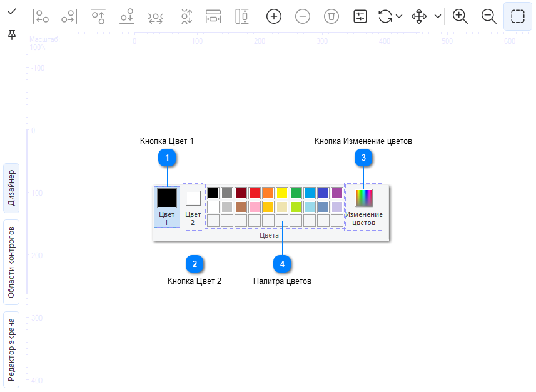Click the Изменение цветов button
Screen dimensions: 536x392
pos(363,207)
